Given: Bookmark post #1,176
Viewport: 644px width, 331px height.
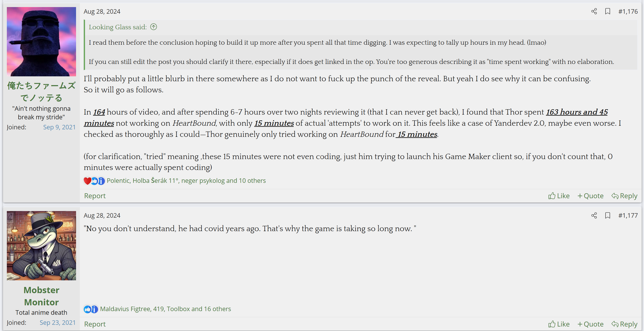Looking at the screenshot, I should pos(607,12).
